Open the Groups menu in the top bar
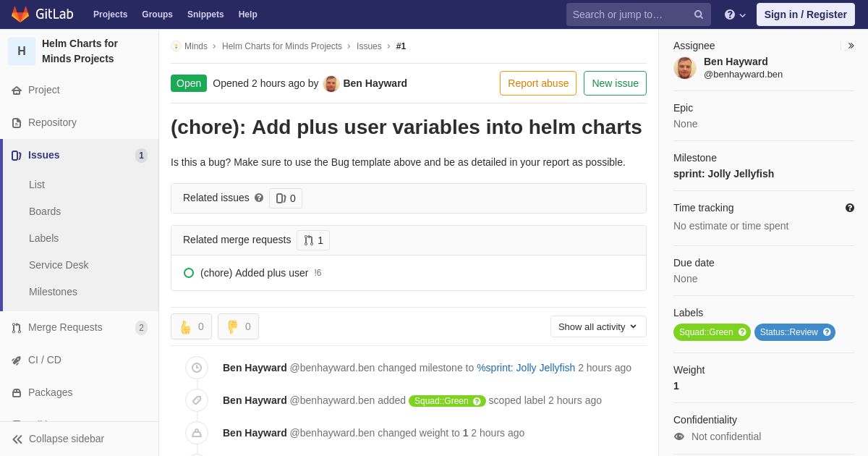The image size is (868, 456). [157, 14]
